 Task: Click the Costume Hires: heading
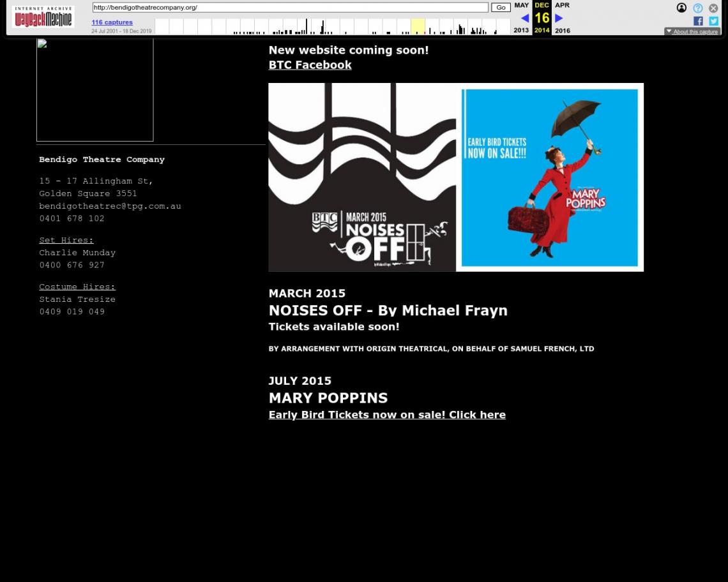[x=77, y=287]
